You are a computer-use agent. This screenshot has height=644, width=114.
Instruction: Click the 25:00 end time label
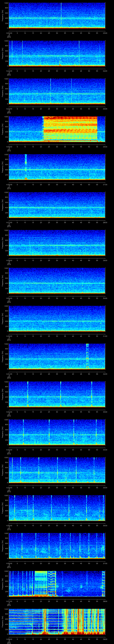tap(105, 109)
